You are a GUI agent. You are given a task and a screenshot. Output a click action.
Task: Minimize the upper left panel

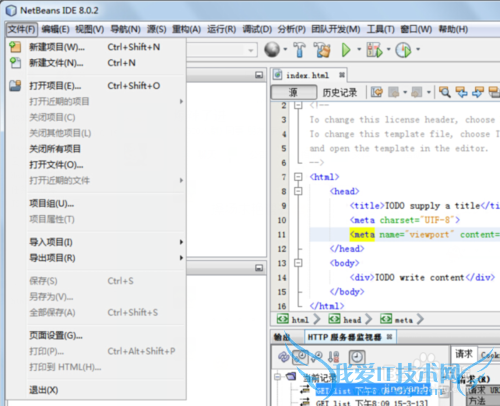click(x=259, y=75)
